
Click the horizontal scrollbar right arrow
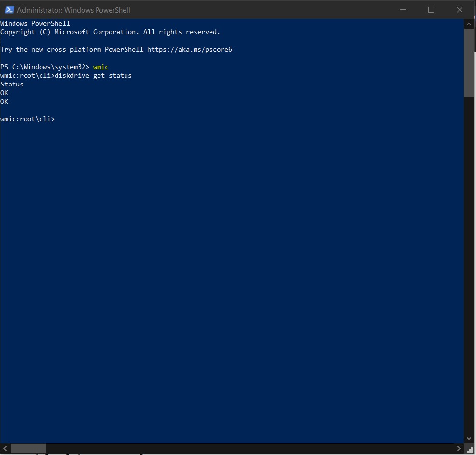click(x=459, y=448)
